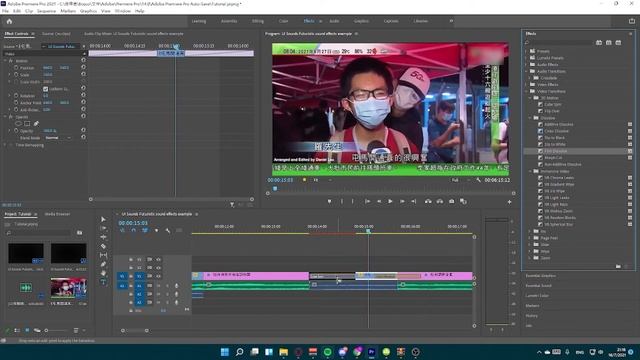Create new custom bin in Effects panel
The width and height of the screenshot is (640, 360).
click(x=618, y=266)
